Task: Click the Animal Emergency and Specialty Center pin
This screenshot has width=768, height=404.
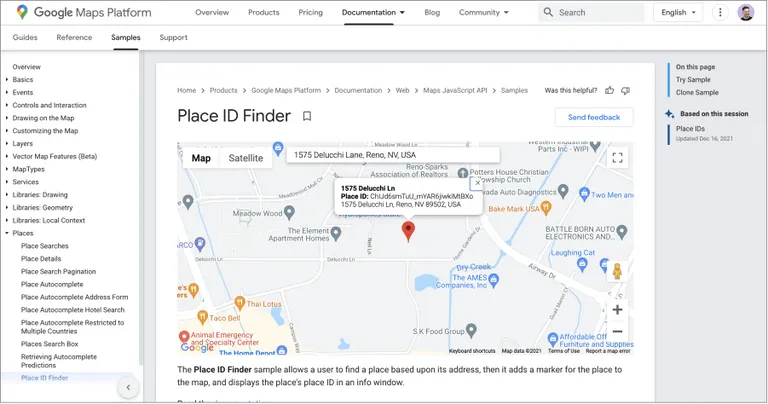Action: (x=184, y=337)
